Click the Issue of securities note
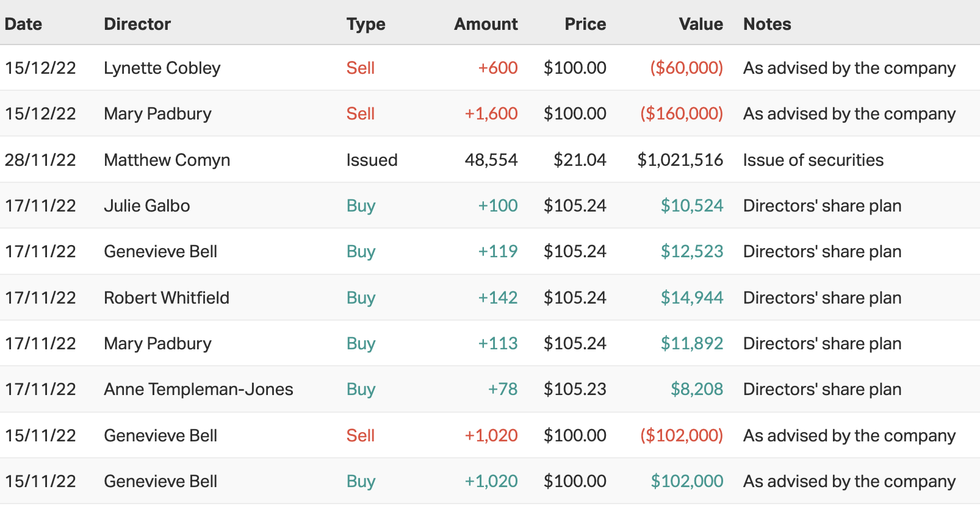The width and height of the screenshot is (980, 506). pyautogui.click(x=813, y=160)
